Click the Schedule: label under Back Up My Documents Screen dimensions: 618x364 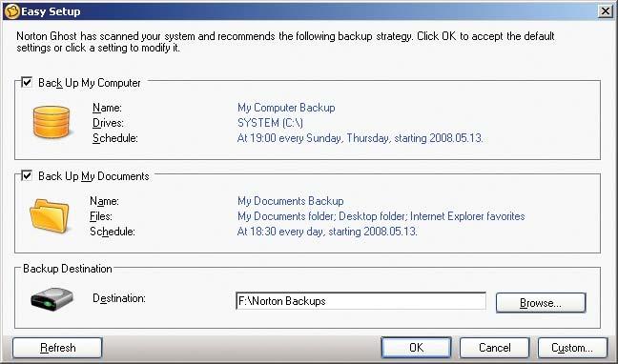[113, 232]
